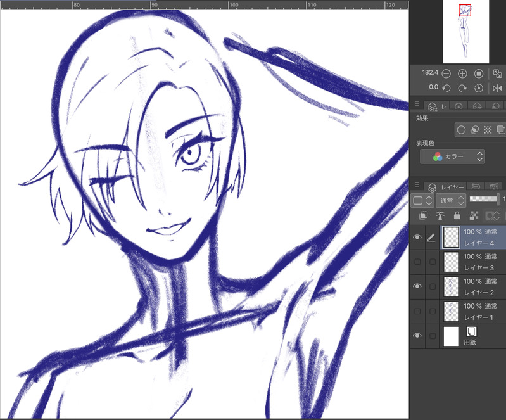Image resolution: width=506 pixels, height=420 pixels.
Task: Toggle clip to layer below icon
Action: click(x=423, y=215)
